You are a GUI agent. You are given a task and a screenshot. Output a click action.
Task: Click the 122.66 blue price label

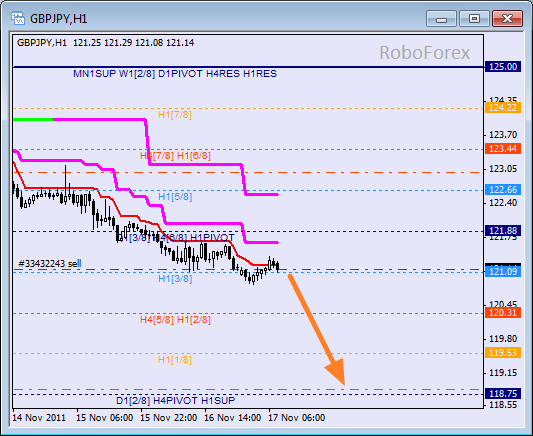[503, 190]
